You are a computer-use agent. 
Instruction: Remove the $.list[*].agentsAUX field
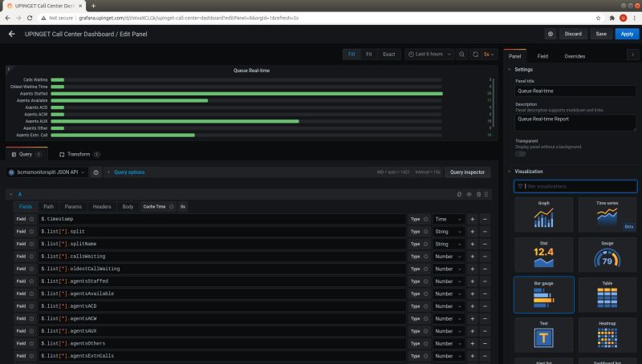point(485,331)
